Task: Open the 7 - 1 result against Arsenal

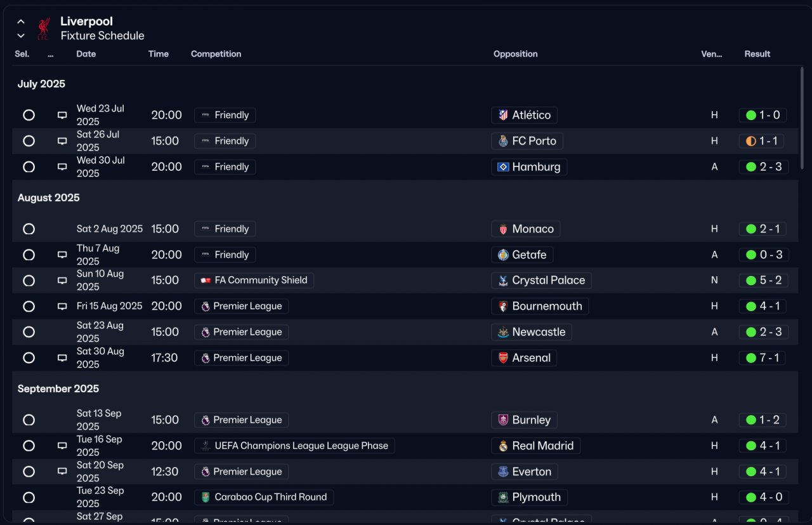Action: (763, 358)
